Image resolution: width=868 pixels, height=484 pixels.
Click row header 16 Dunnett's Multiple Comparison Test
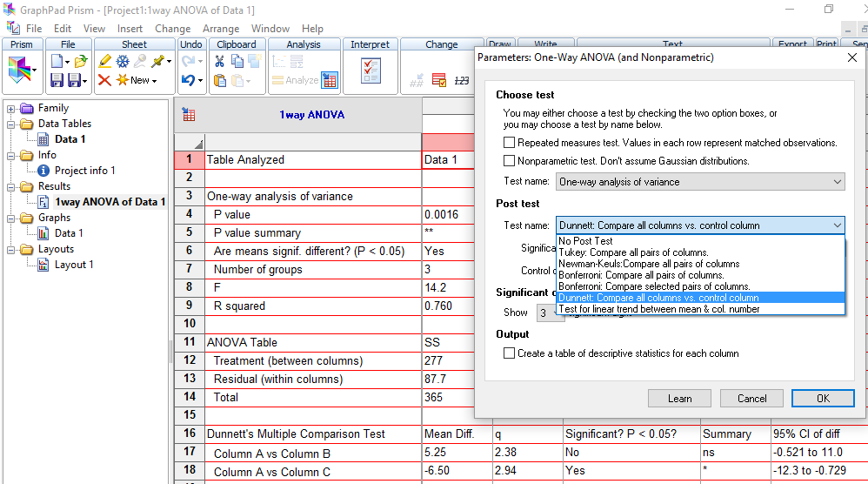[190, 434]
